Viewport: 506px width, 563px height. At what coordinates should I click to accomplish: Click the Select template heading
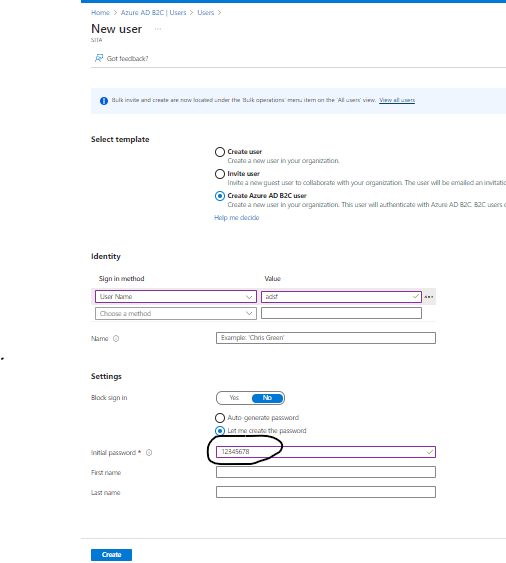[120, 139]
